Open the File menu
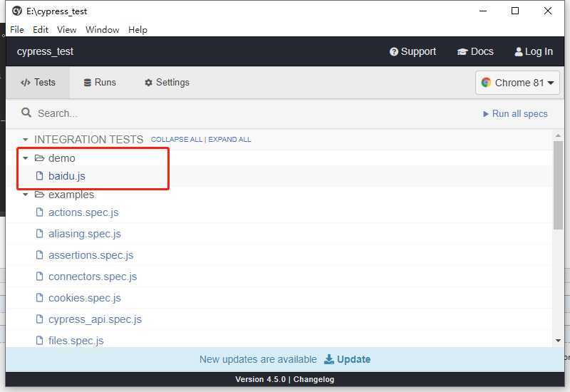570x392 pixels. (x=17, y=30)
